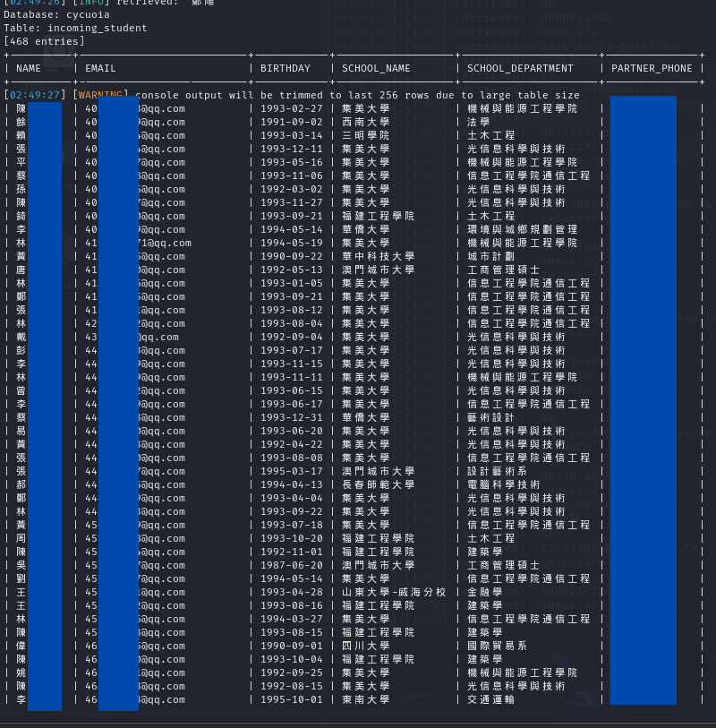Select birthday 1993-05-16
Image resolution: width=716 pixels, height=728 pixels.
click(292, 162)
